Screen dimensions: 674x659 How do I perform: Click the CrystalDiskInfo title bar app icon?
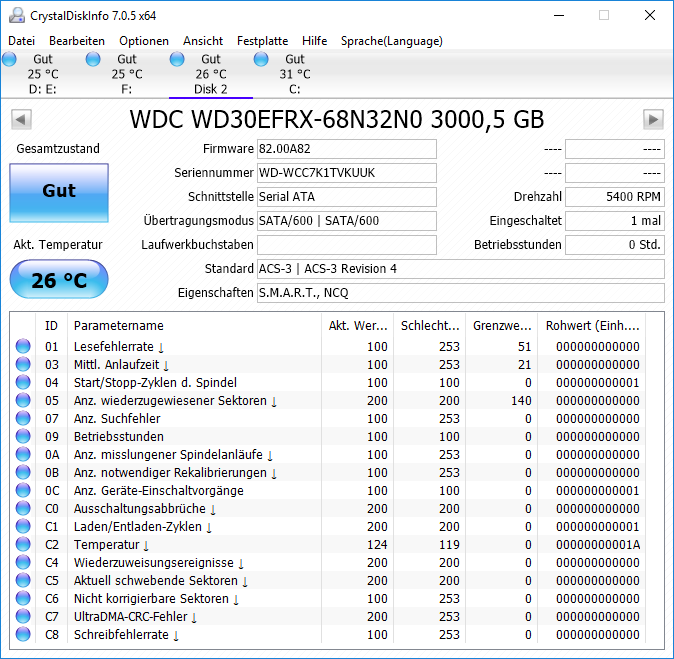[x=17, y=15]
